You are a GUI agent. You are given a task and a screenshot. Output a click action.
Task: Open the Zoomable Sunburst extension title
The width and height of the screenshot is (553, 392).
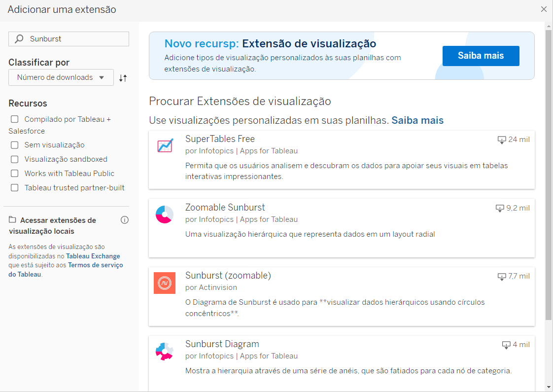point(225,207)
